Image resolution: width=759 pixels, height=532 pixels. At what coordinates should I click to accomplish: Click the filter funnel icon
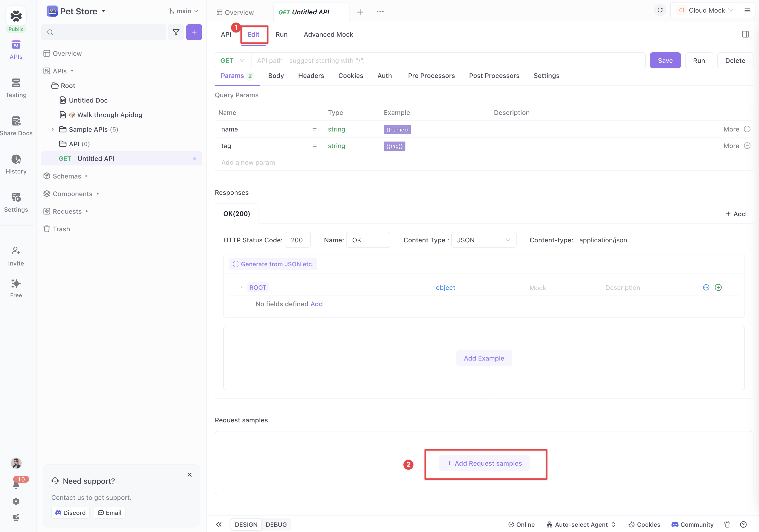(176, 32)
